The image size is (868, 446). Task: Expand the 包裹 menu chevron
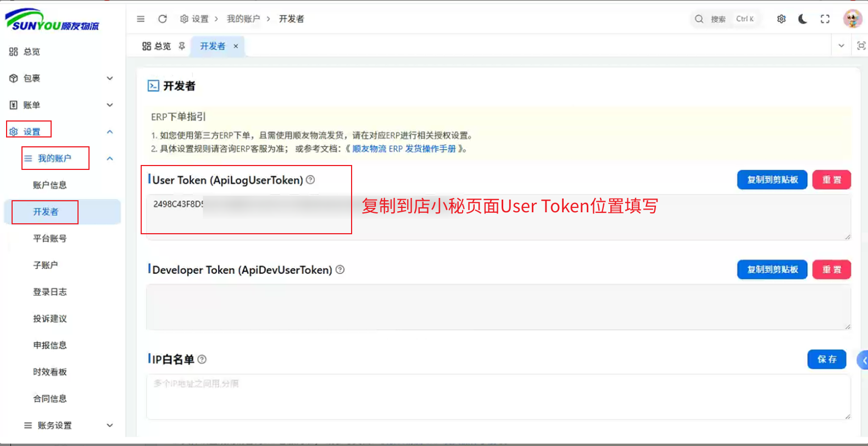point(110,78)
